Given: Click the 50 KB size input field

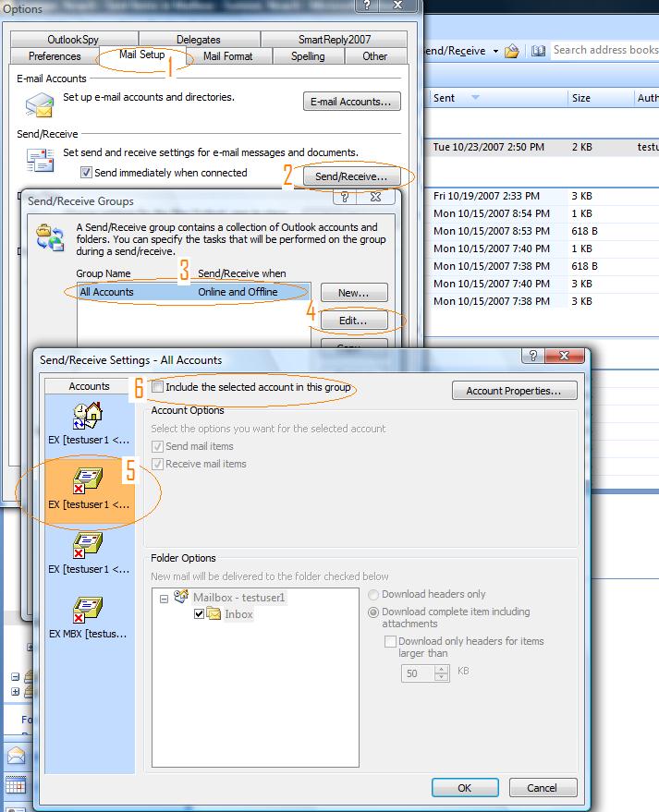Looking at the screenshot, I should pyautogui.click(x=418, y=673).
